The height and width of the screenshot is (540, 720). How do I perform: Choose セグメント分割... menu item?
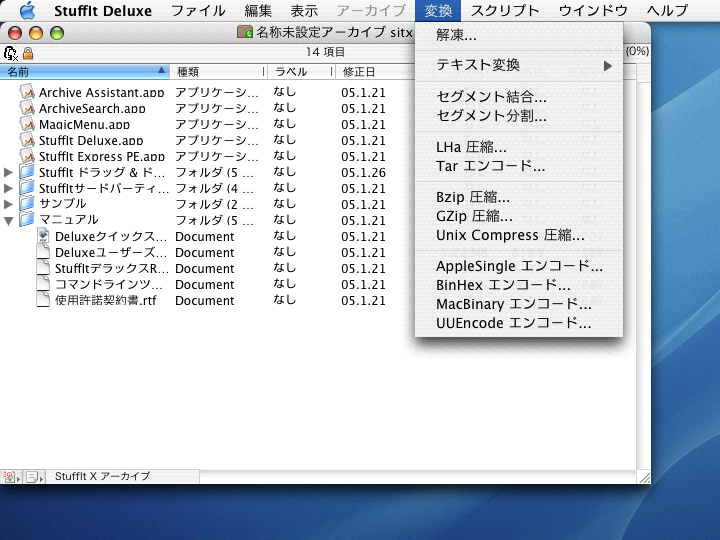pyautogui.click(x=519, y=116)
